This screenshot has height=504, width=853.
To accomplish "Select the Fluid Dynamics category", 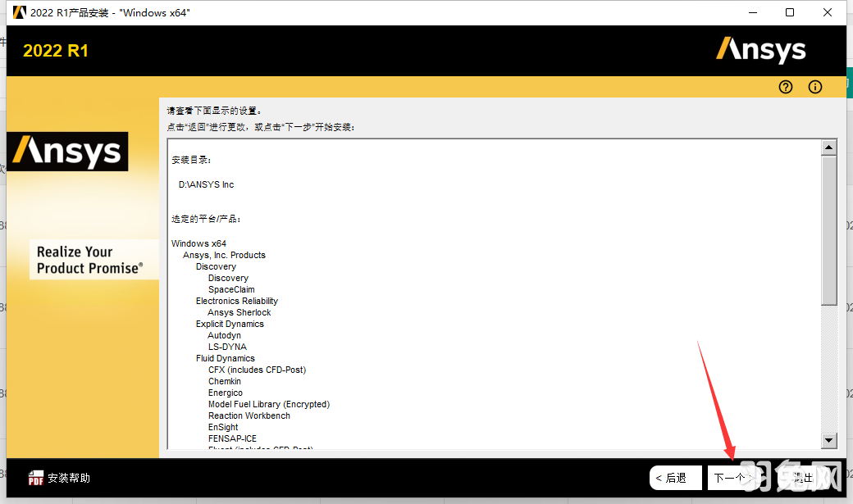I will [x=226, y=358].
